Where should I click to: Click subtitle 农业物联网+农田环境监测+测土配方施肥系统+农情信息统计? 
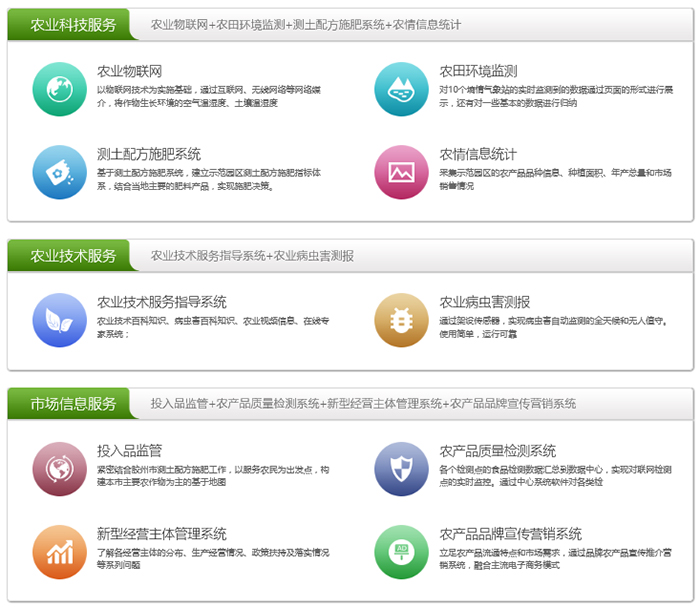pos(306,25)
